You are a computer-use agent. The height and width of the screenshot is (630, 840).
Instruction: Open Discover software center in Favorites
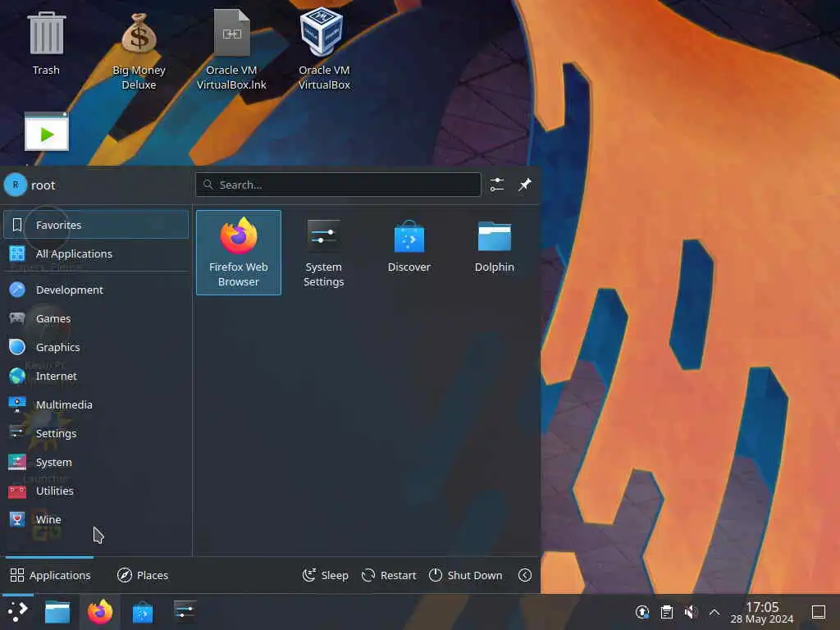tap(409, 253)
